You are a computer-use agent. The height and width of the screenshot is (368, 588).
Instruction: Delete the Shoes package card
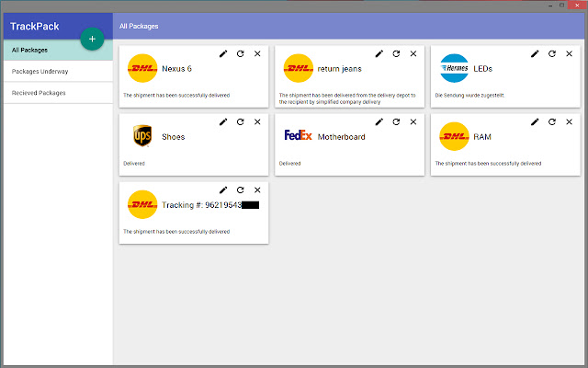pyautogui.click(x=257, y=121)
